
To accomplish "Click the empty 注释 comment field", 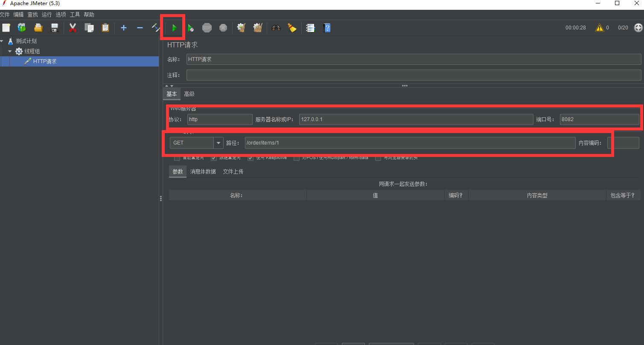I will pos(414,75).
